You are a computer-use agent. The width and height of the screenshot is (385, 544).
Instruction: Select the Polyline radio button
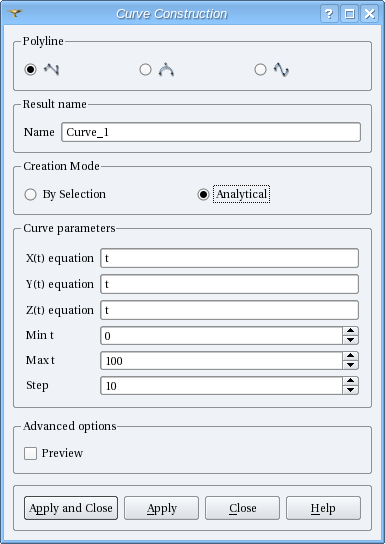coord(31,69)
